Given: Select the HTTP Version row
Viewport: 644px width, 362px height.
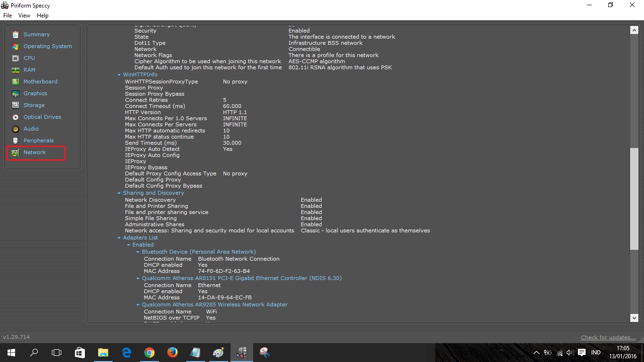Looking at the screenshot, I should click(186, 112).
